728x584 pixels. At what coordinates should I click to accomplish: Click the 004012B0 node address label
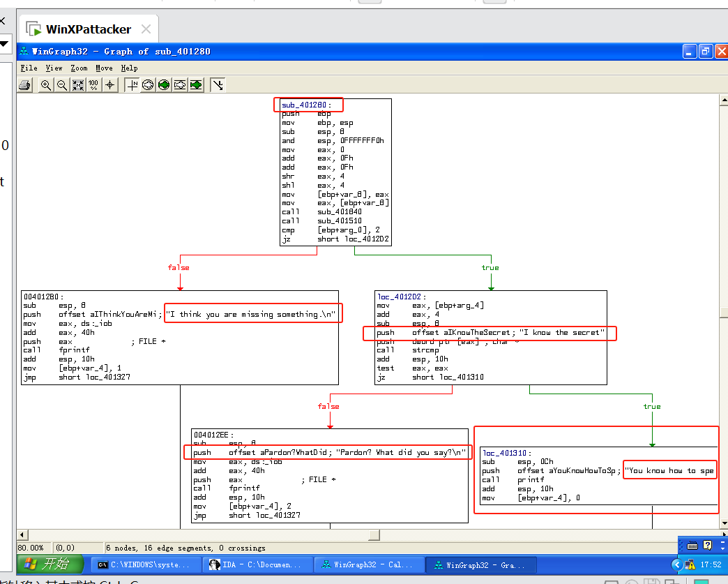tap(43, 297)
